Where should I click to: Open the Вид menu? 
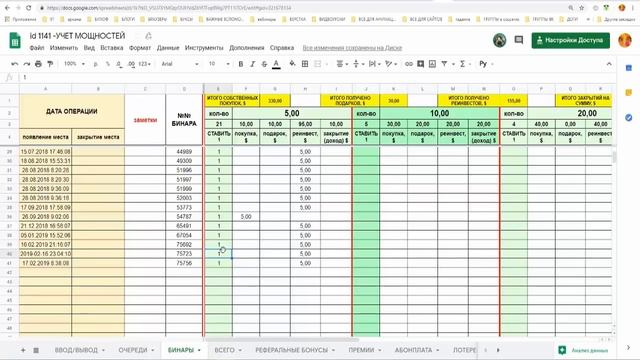point(89,48)
